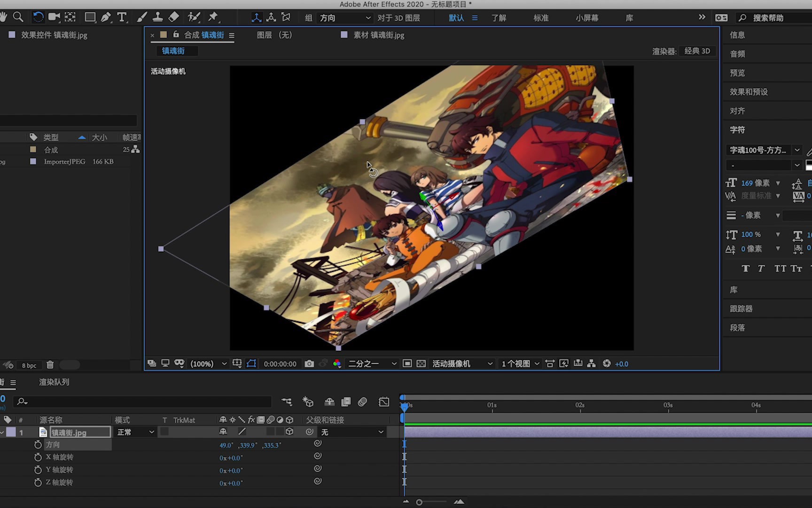Pick the Clone Stamp tool

[x=157, y=16]
